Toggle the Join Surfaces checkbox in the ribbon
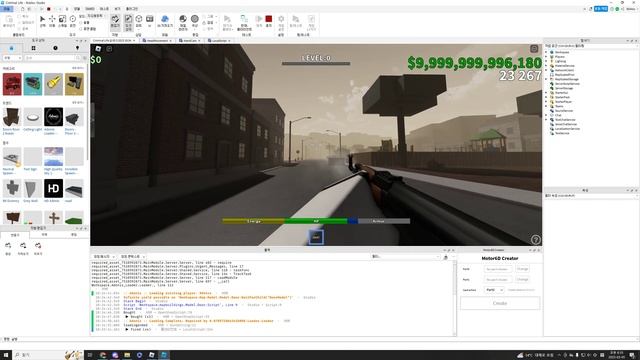The image size is (640, 360). point(81,29)
